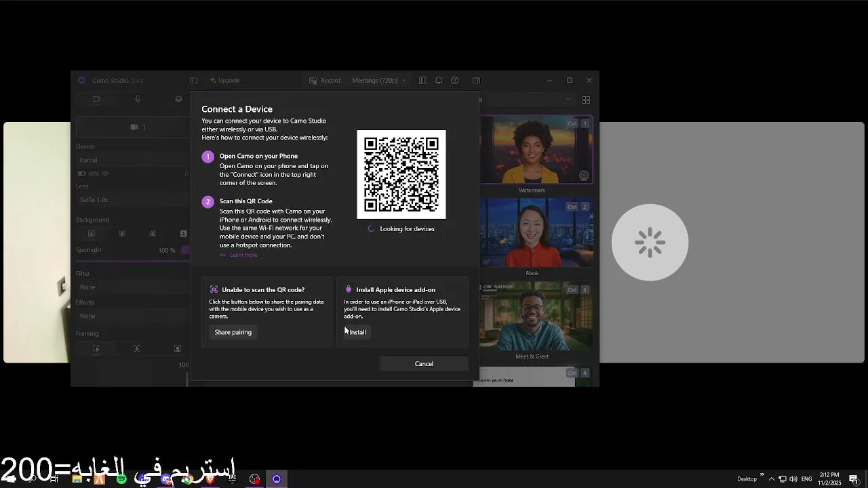Click the device Wi-Fi signal icon

pyautogui.click(x=105, y=174)
